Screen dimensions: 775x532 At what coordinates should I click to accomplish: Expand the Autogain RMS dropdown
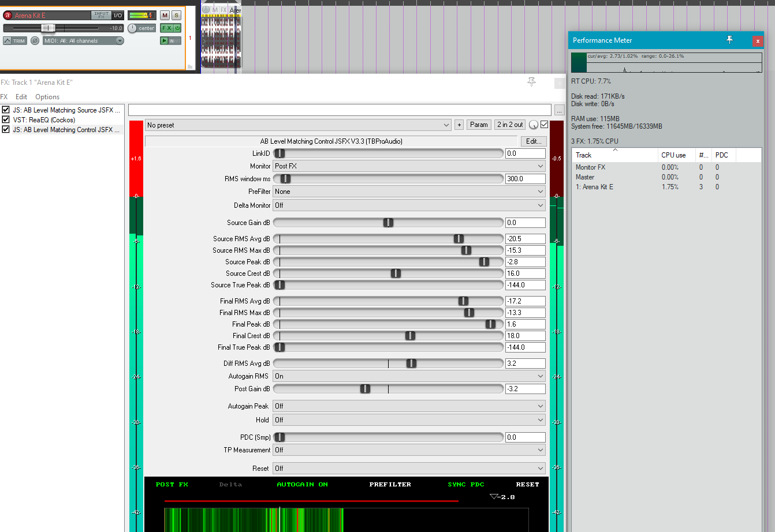pyautogui.click(x=409, y=376)
